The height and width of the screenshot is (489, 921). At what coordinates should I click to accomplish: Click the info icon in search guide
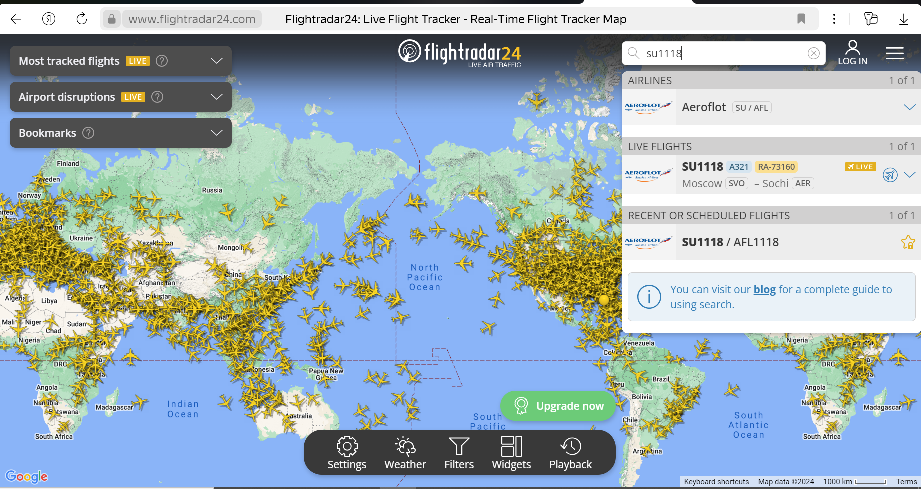[x=649, y=296]
